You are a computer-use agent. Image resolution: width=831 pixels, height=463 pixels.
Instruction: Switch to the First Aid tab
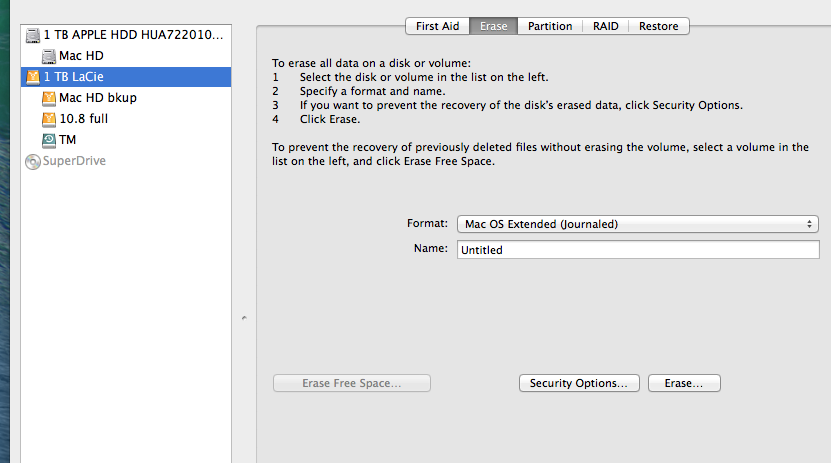pyautogui.click(x=437, y=26)
